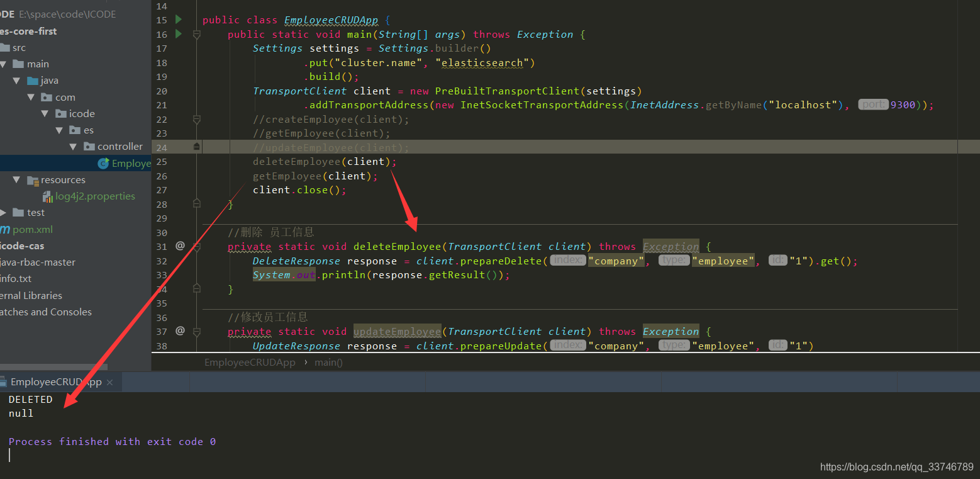
Task: Click the controller package folder icon
Action: [x=89, y=147]
